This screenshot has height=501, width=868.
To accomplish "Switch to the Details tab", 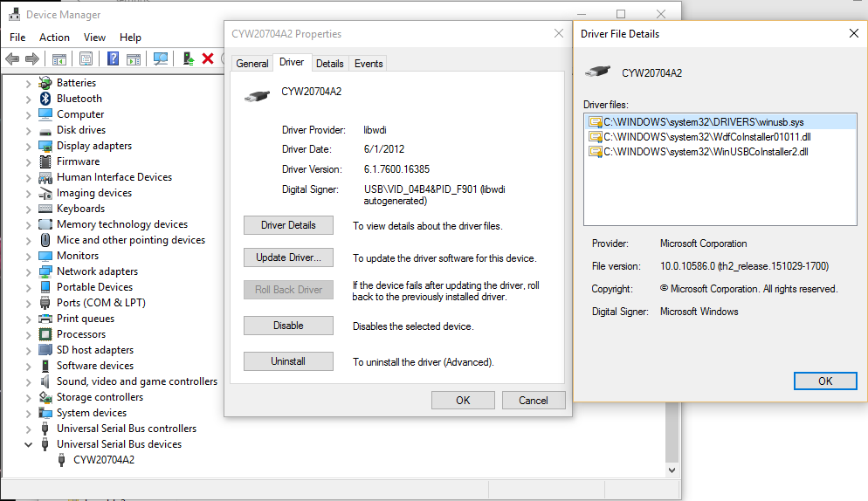I will tap(329, 64).
